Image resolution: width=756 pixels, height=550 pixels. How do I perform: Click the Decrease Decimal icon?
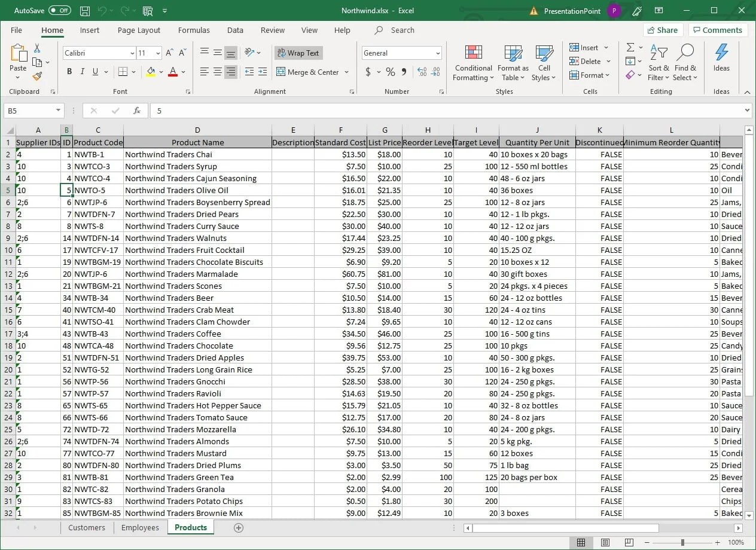(435, 72)
